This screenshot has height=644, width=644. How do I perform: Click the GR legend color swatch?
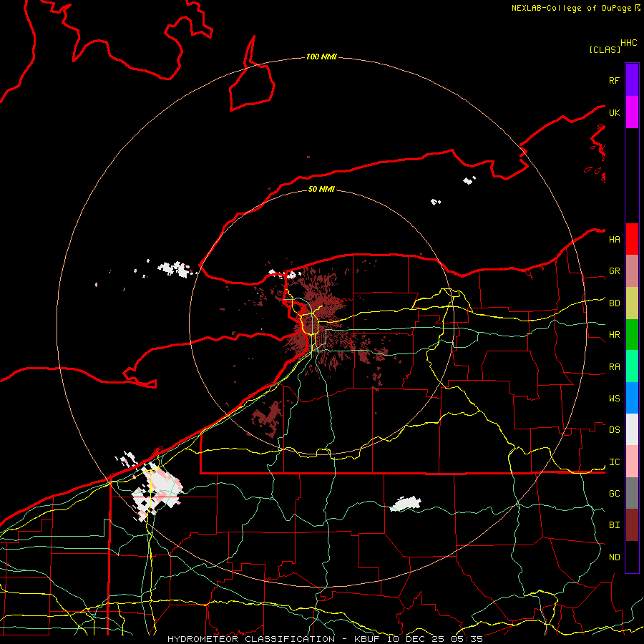click(632, 271)
